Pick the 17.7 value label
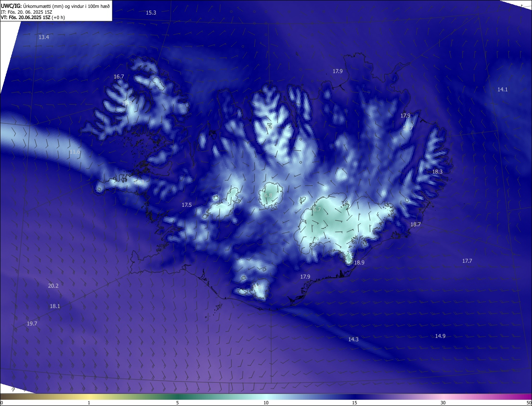The image size is (532, 406). 467,261
